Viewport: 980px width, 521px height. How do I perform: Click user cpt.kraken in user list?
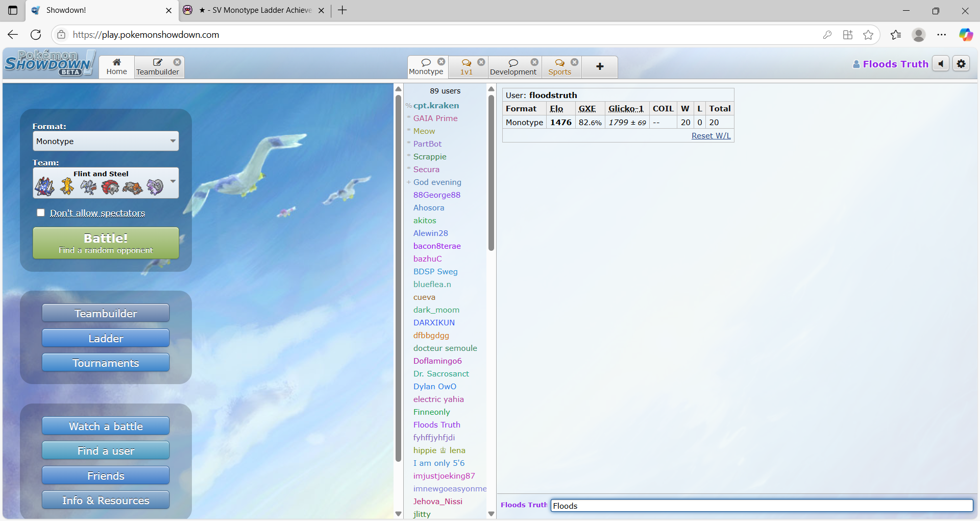pyautogui.click(x=436, y=105)
